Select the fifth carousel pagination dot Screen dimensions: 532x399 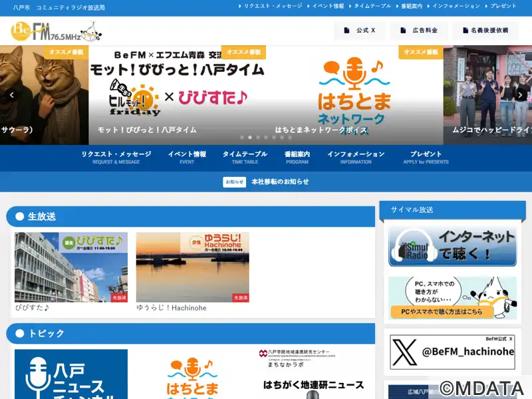pyautogui.click(x=274, y=138)
